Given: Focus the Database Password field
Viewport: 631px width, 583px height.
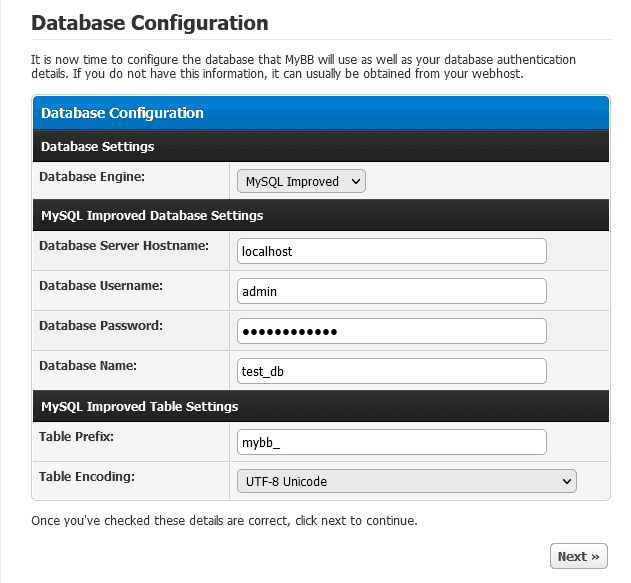Looking at the screenshot, I should coord(392,331).
